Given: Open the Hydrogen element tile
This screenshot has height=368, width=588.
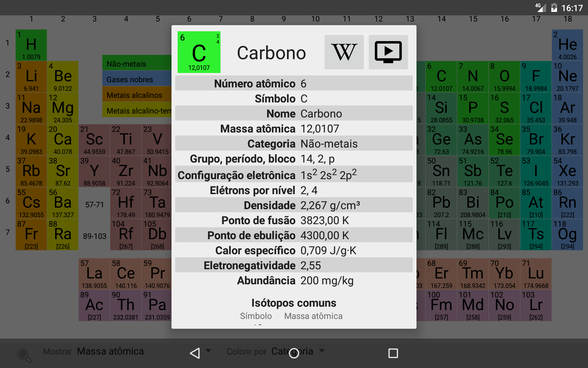Looking at the screenshot, I should (31, 45).
